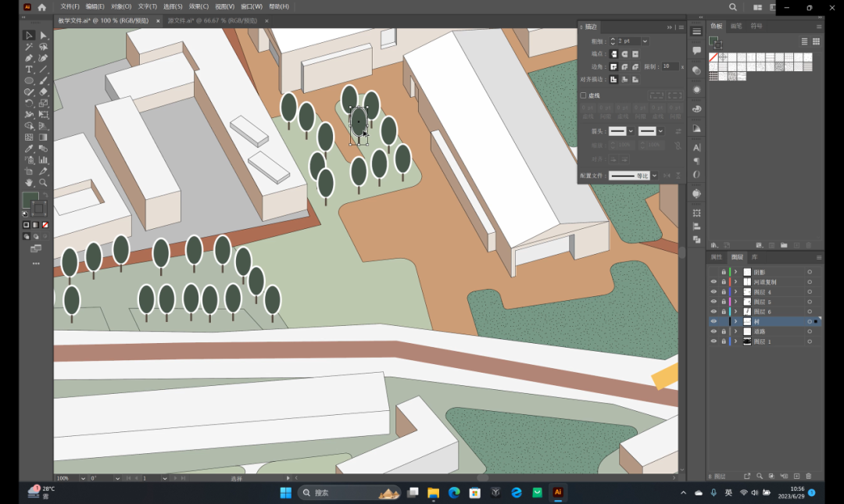Viewport: 844px width, 504px height.
Task: Open the 效果(C) menu
Action: pos(198,6)
